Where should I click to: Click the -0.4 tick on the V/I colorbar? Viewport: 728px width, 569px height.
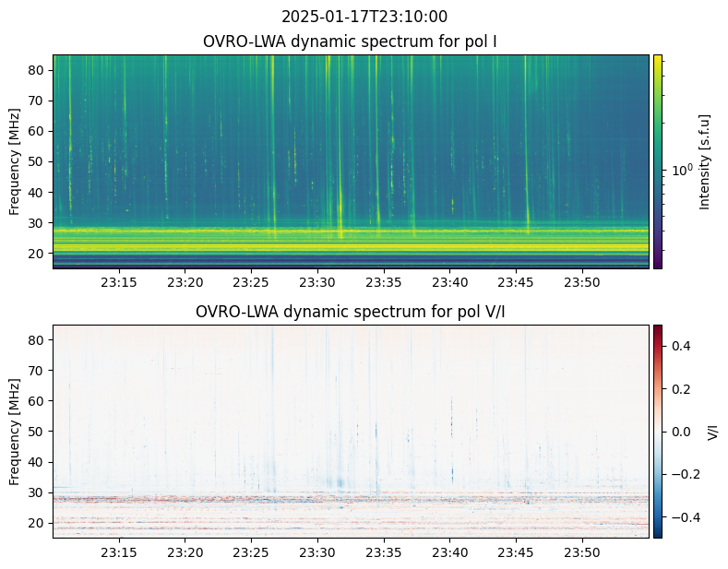click(683, 517)
